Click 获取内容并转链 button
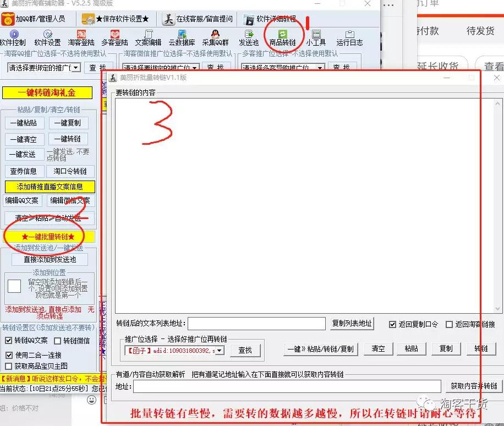The image size is (504, 426). (474, 386)
